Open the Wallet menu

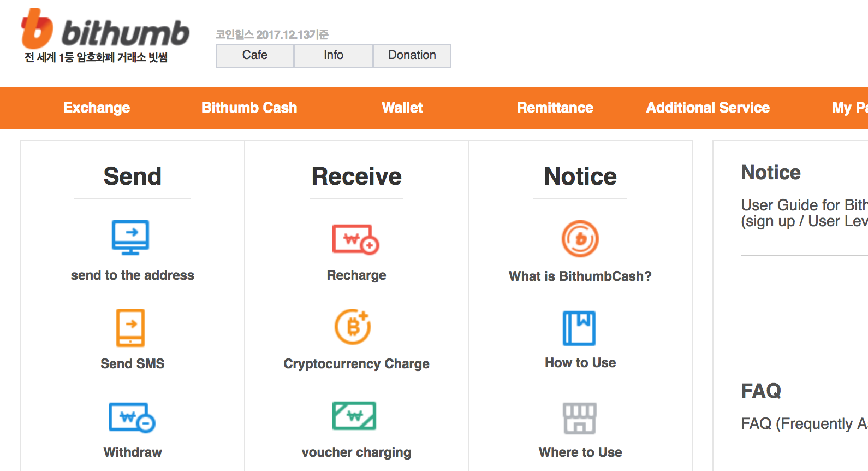pyautogui.click(x=402, y=108)
